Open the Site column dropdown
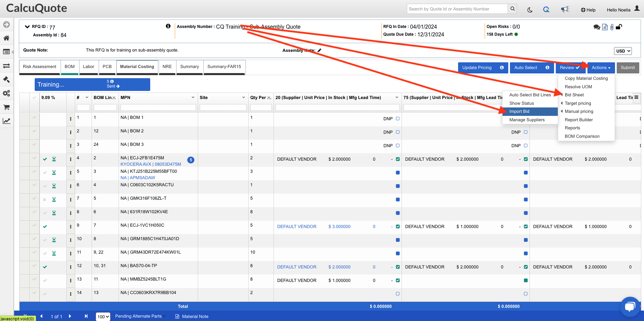Screen dimensions: 644x321 (244, 97)
